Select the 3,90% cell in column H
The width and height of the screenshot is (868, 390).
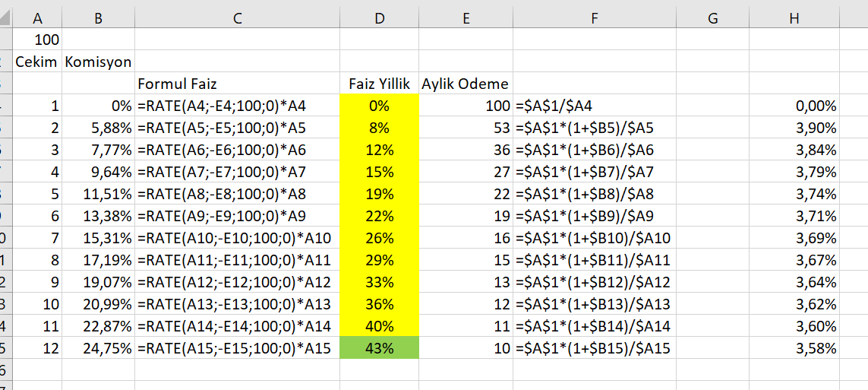(794, 128)
